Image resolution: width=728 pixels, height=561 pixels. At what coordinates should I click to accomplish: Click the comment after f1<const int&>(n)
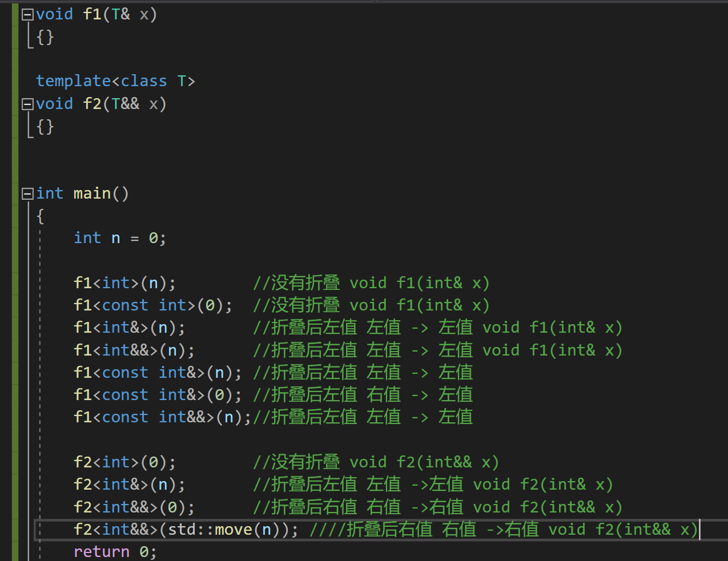[363, 373]
